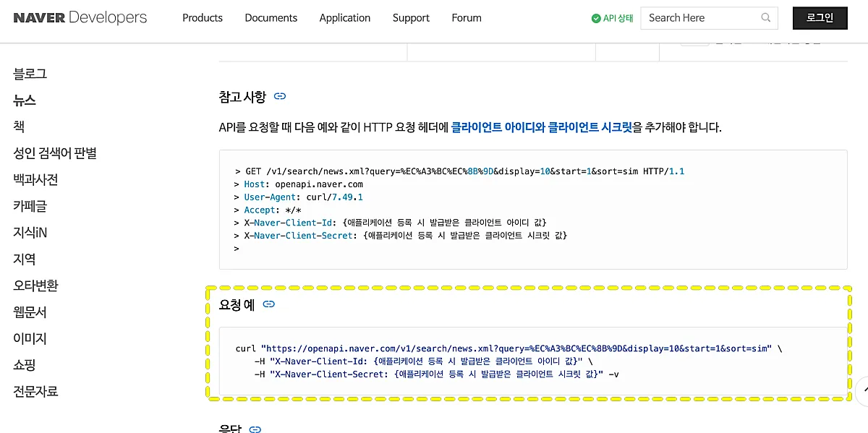Copy anchor link next to 참고 사항
868x433 pixels.
point(280,96)
